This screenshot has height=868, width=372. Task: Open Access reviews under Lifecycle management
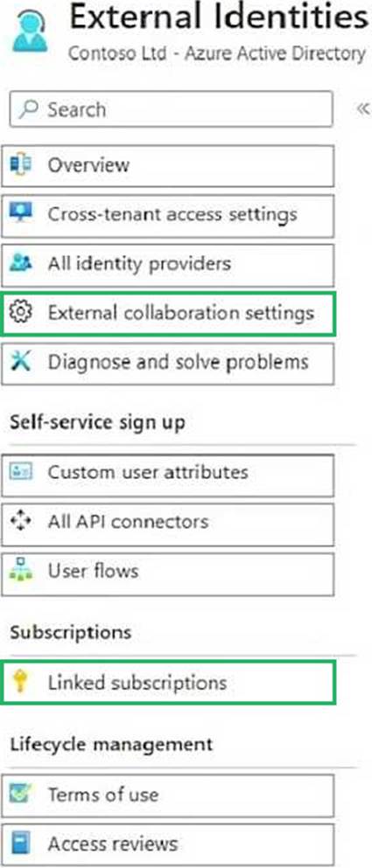[167, 844]
